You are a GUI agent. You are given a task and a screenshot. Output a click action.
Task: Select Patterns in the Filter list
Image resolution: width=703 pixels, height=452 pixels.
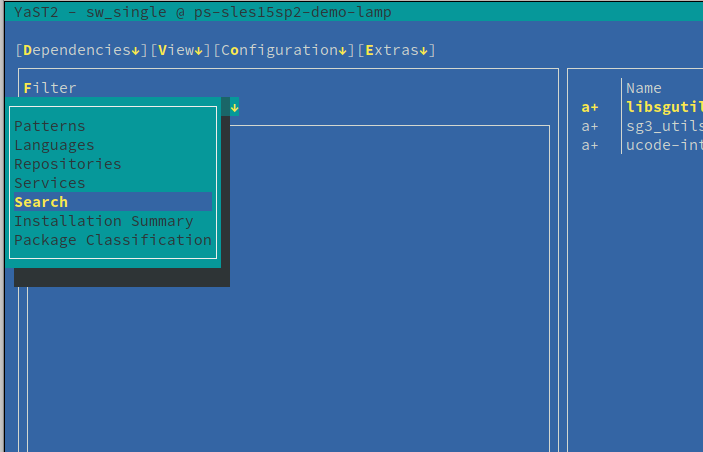click(x=113, y=126)
